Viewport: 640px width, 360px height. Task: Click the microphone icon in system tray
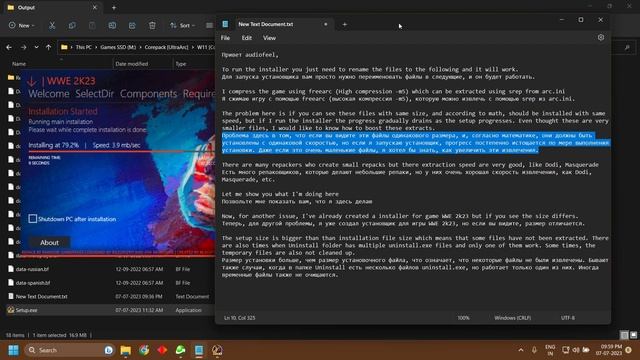534,350
